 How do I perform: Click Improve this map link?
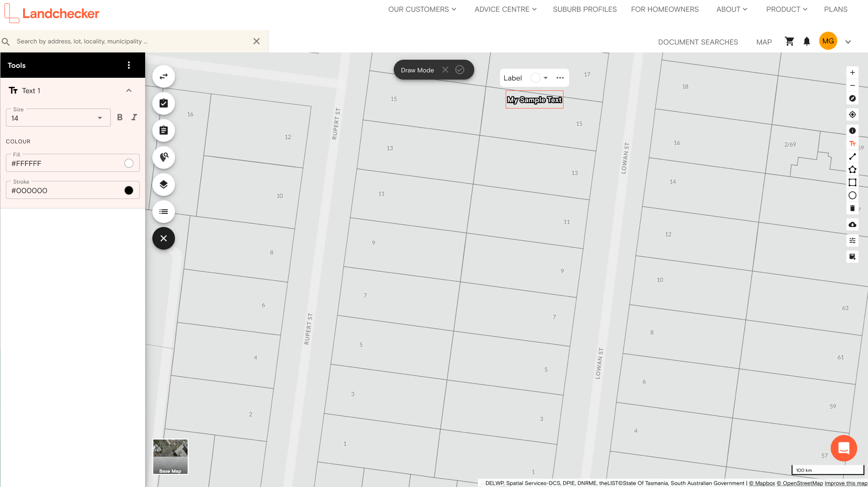(x=846, y=483)
